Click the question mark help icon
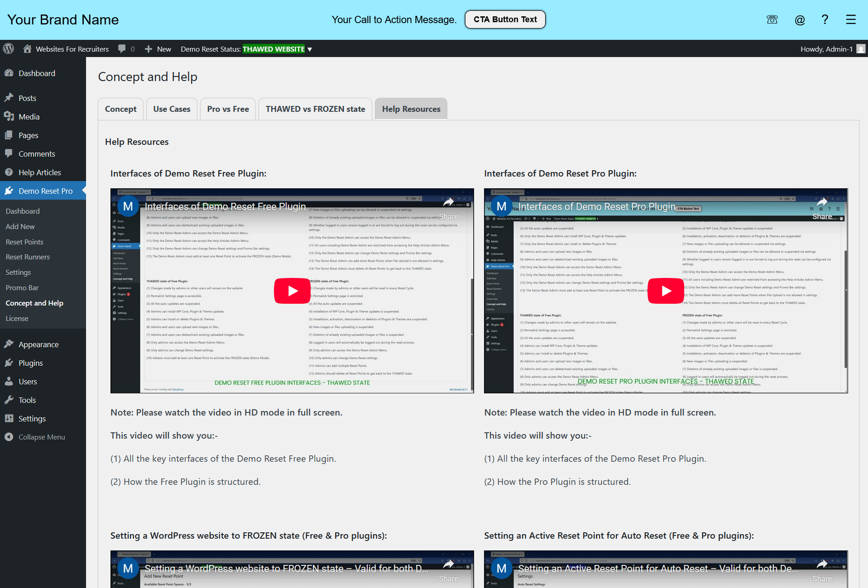Image resolution: width=868 pixels, height=588 pixels. 825,19
